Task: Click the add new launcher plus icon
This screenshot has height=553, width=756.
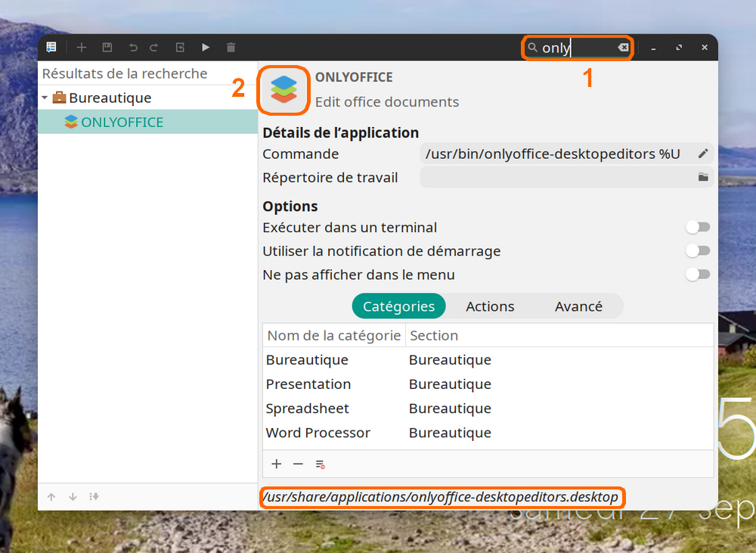Action: [x=82, y=48]
